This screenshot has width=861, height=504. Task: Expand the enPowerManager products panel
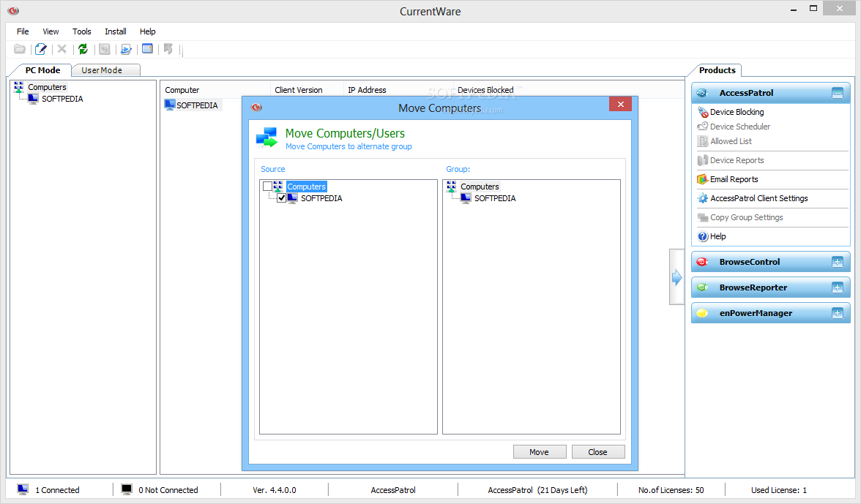838,313
